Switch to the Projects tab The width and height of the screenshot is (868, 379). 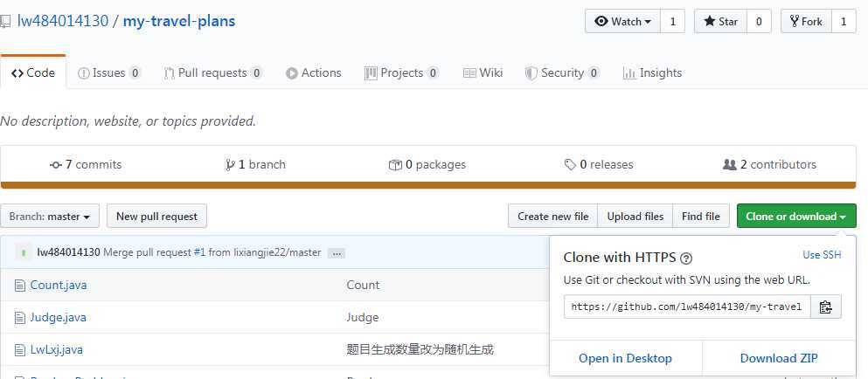tap(402, 72)
